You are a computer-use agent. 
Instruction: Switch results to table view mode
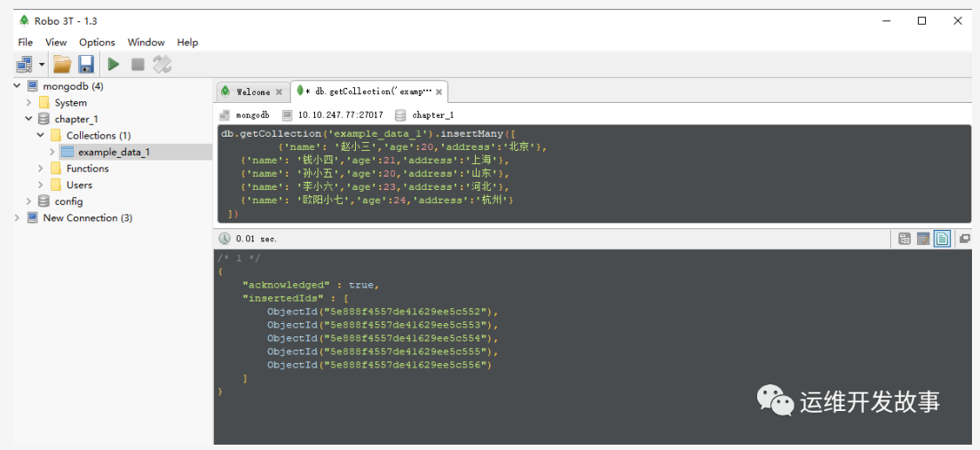[922, 239]
